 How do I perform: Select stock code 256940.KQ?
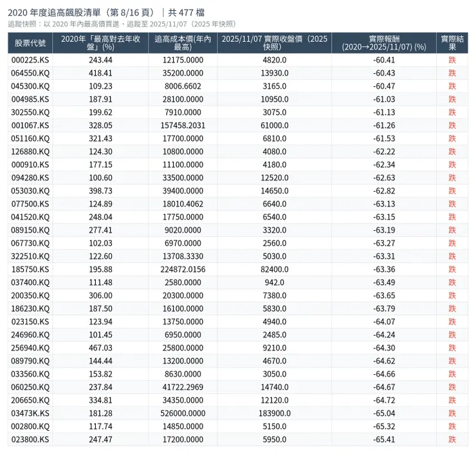point(30,348)
